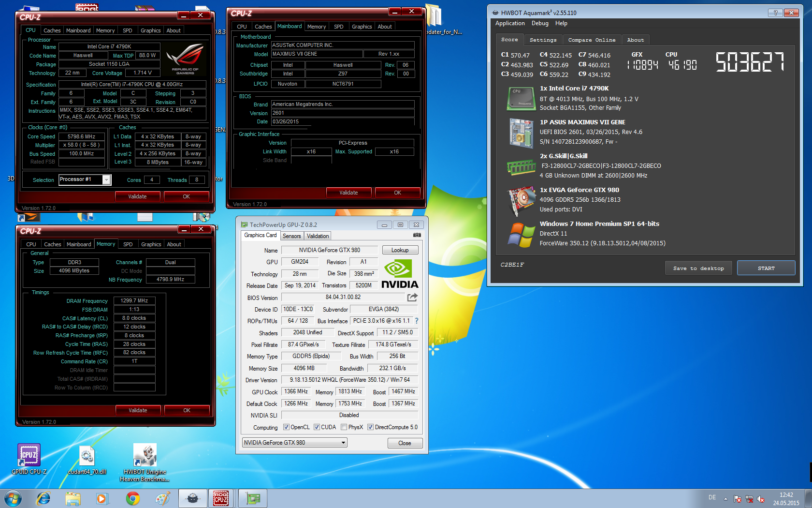812x508 pixels.
Task: Open Paint from the taskbar
Action: point(162,498)
